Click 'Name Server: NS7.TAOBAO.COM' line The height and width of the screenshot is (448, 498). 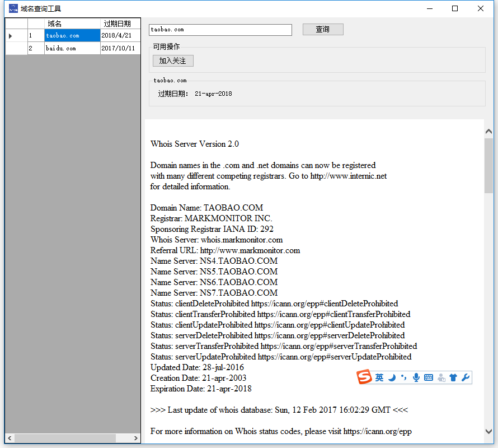[214, 292]
